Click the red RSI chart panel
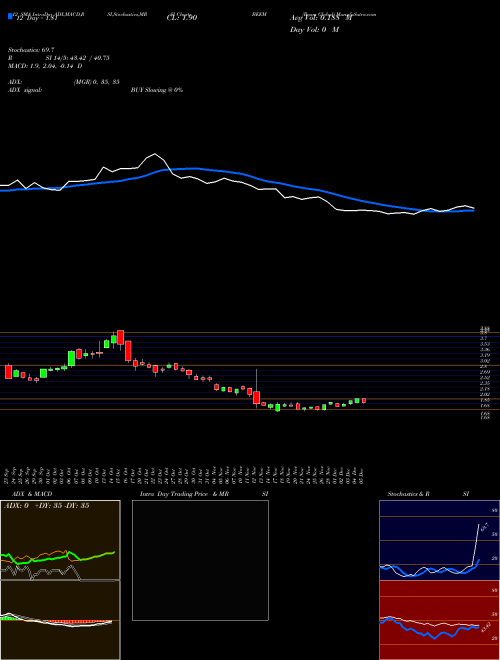Screen dimensions: 500x660 439,620
